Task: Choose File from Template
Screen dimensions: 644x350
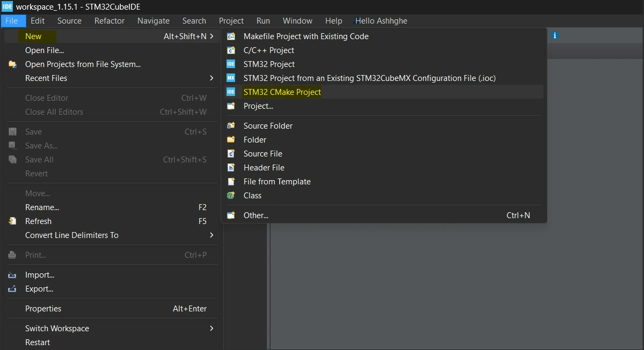Action: (x=384, y=182)
